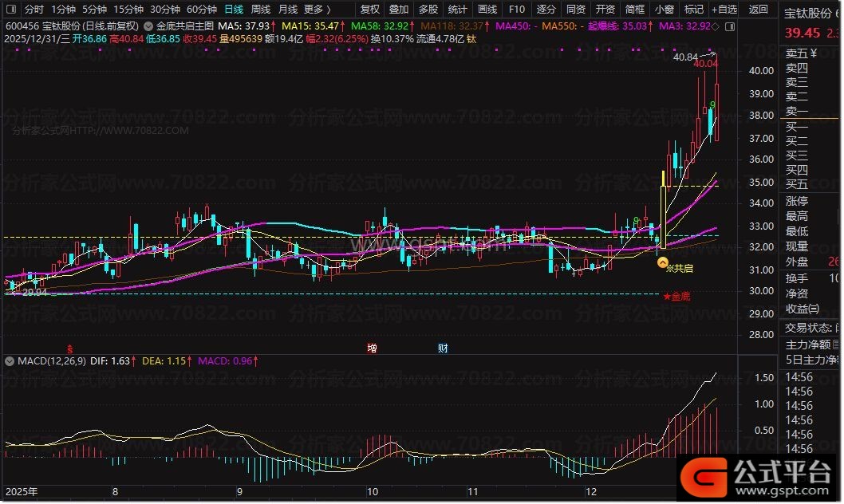Click the main chart indicator circle icon
Screen dimensions: 844x504
click(147, 26)
